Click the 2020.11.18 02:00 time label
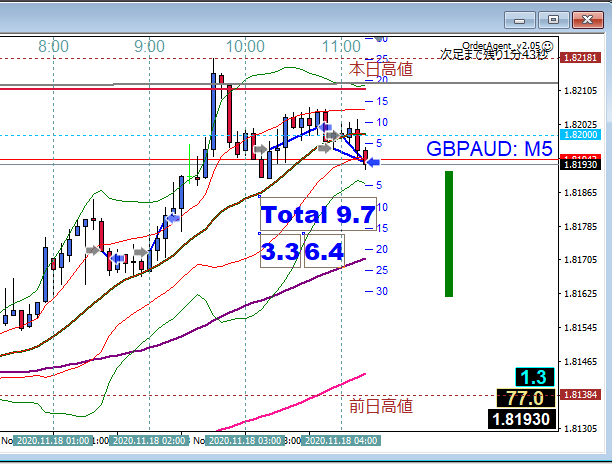Viewport: 612px width, 464px height. [x=149, y=441]
